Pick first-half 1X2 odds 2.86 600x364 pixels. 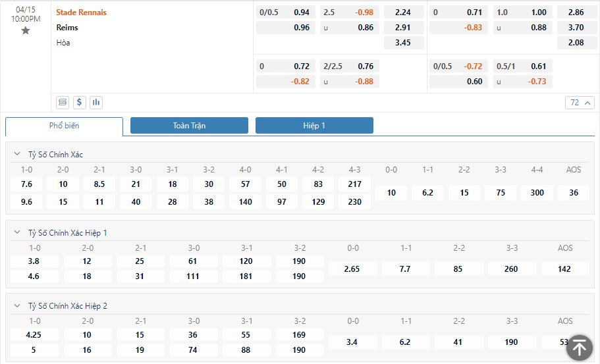coord(577,13)
